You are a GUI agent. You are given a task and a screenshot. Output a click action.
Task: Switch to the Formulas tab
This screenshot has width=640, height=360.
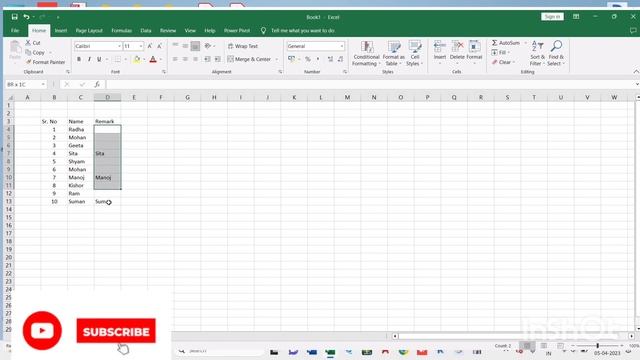(122, 31)
